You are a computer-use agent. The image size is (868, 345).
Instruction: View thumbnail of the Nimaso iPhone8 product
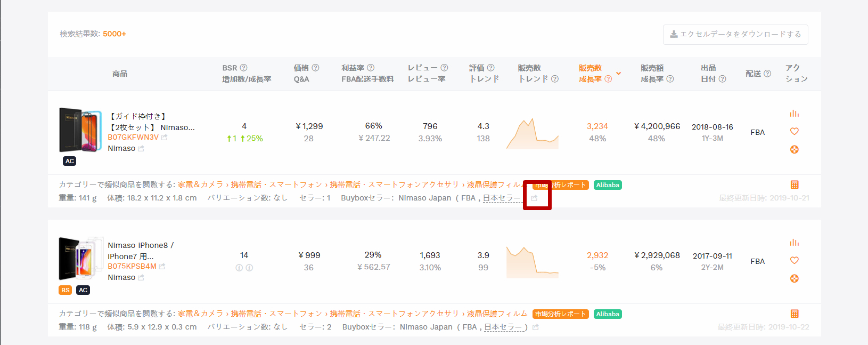coord(80,259)
